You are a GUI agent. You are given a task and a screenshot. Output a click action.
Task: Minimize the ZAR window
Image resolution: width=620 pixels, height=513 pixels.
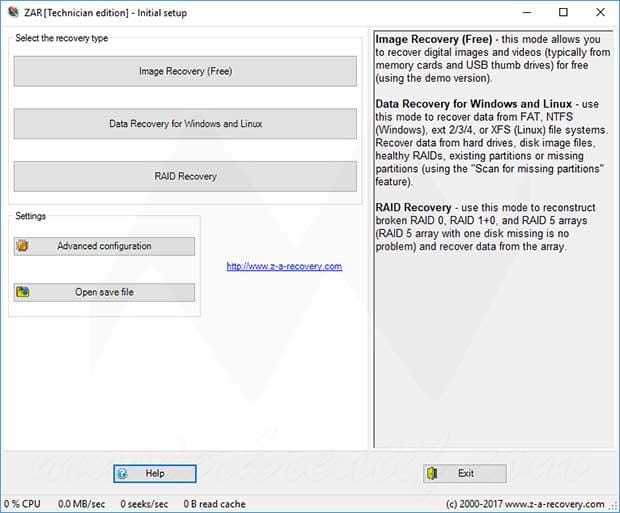(527, 12)
